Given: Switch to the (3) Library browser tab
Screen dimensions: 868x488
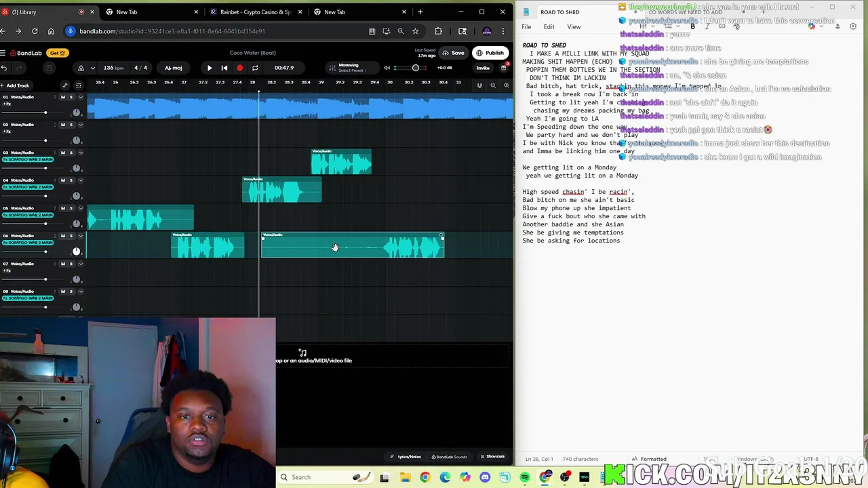Looking at the screenshot, I should click(x=47, y=12).
